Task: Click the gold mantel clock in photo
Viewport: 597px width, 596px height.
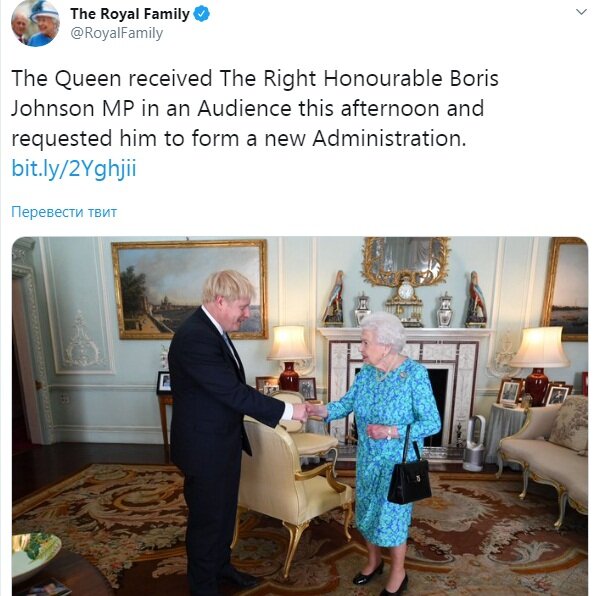Action: pos(405,302)
